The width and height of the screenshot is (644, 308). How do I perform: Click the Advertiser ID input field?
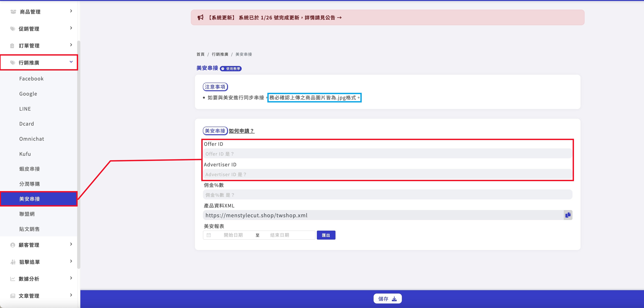388,174
